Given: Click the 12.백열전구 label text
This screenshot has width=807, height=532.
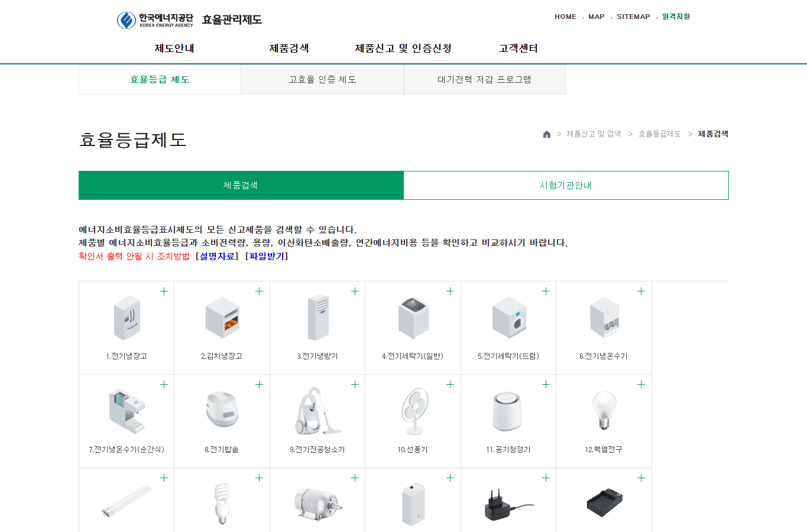Looking at the screenshot, I should point(604,450).
